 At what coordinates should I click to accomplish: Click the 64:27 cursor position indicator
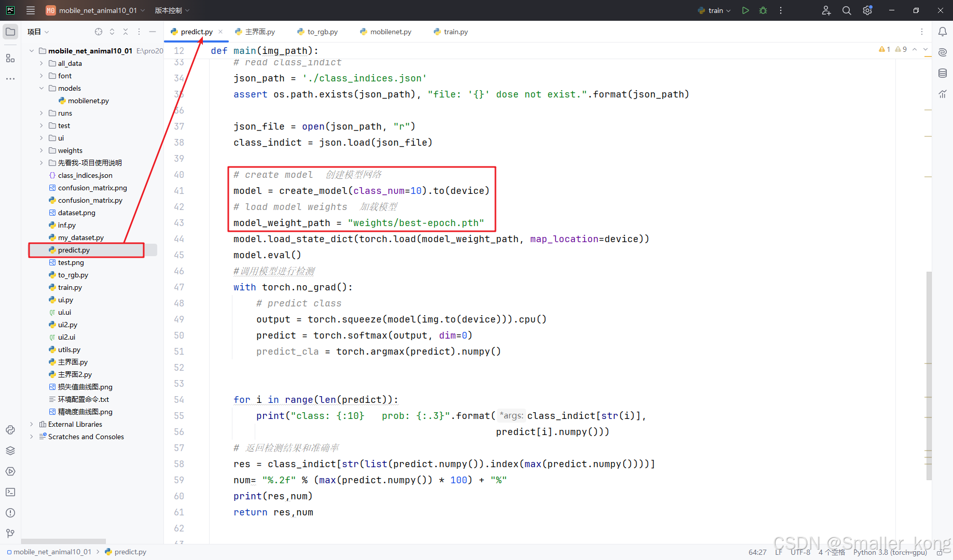(757, 552)
